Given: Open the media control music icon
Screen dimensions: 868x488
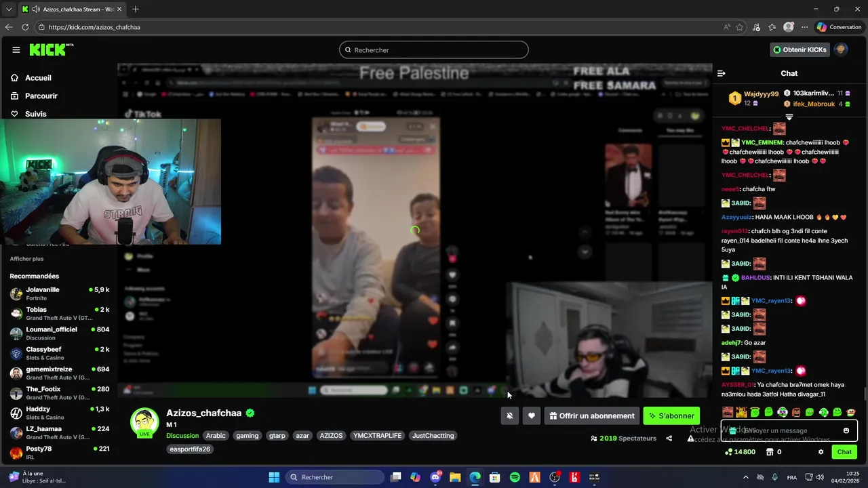Looking at the screenshot, I should 757,27.
